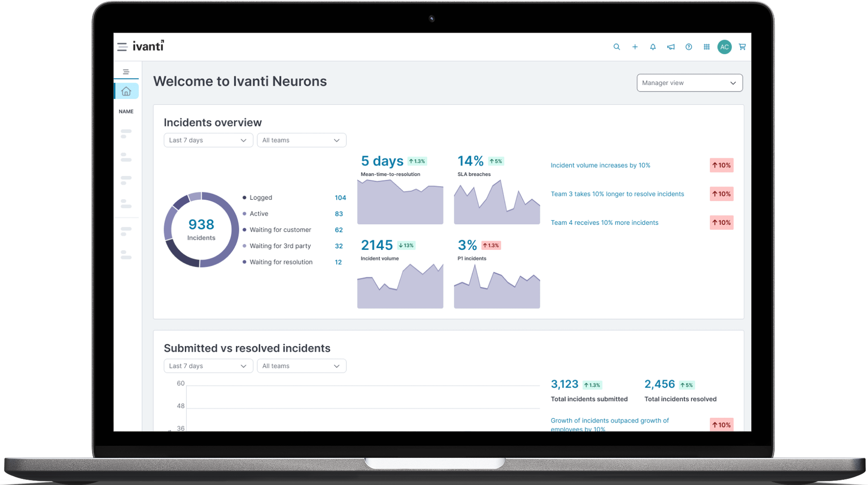
Task: Open All teams dropdown in Incidents overview
Action: coord(301,140)
